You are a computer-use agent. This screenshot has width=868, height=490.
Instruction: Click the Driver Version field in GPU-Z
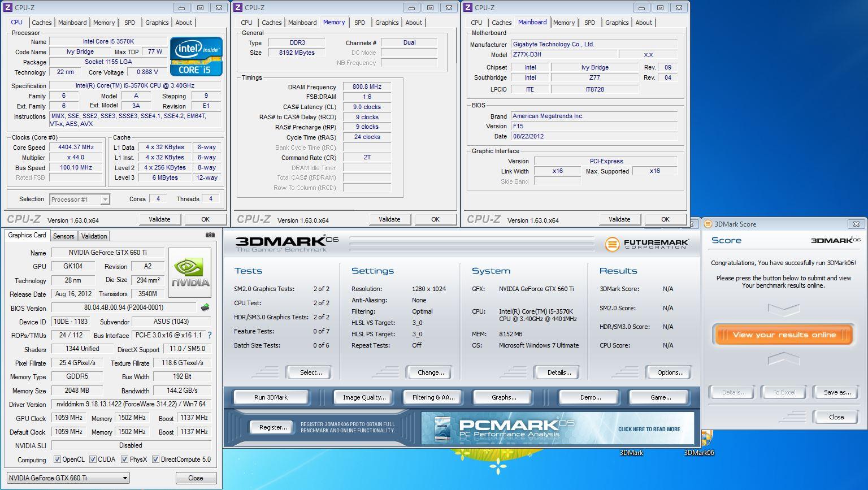point(131,404)
